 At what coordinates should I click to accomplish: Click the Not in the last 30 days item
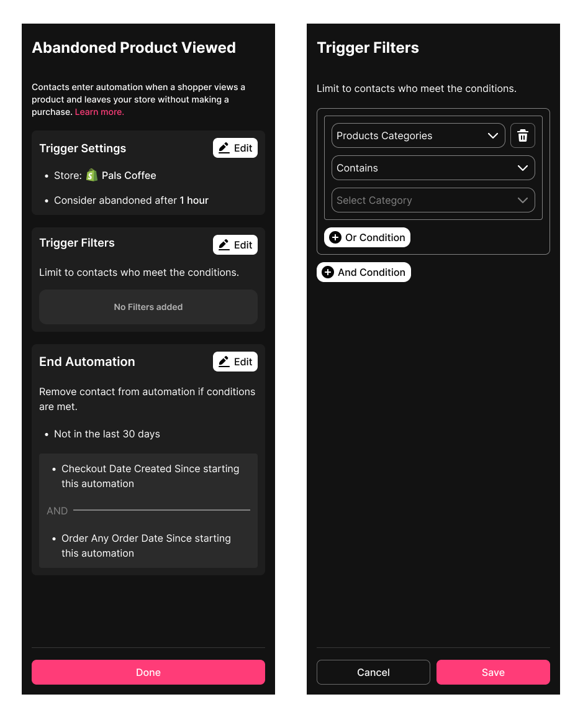point(107,434)
